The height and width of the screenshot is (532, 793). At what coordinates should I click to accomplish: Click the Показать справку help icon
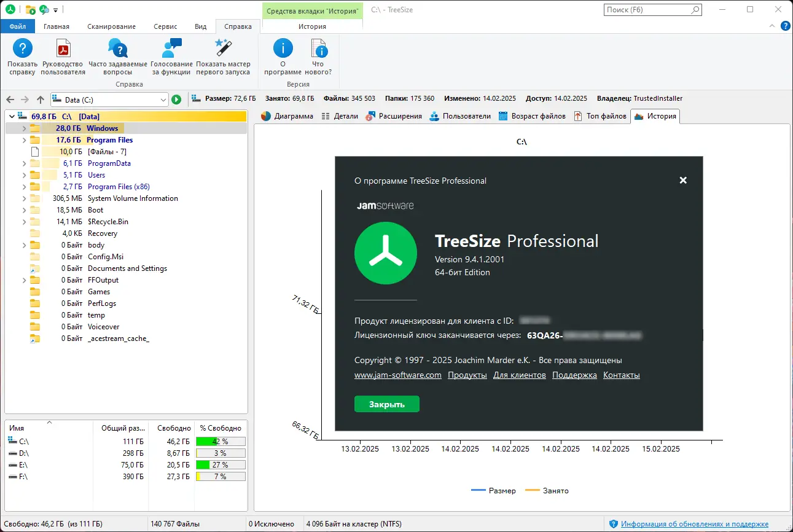point(23,48)
